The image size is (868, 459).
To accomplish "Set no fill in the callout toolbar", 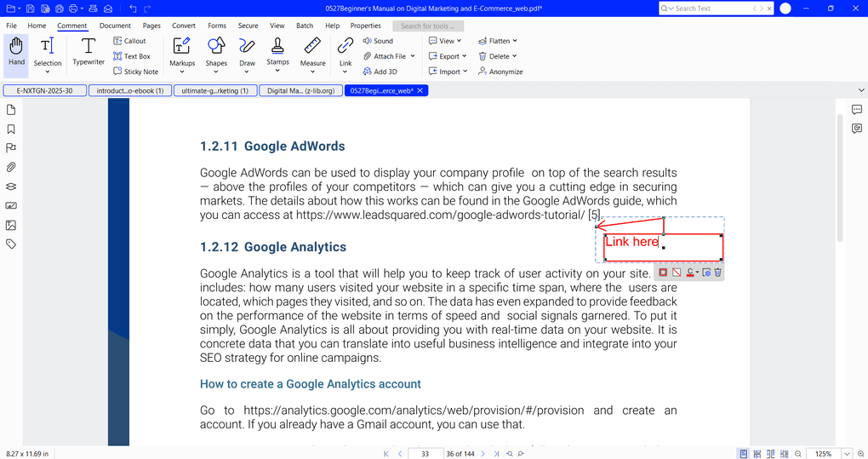I will (x=677, y=273).
